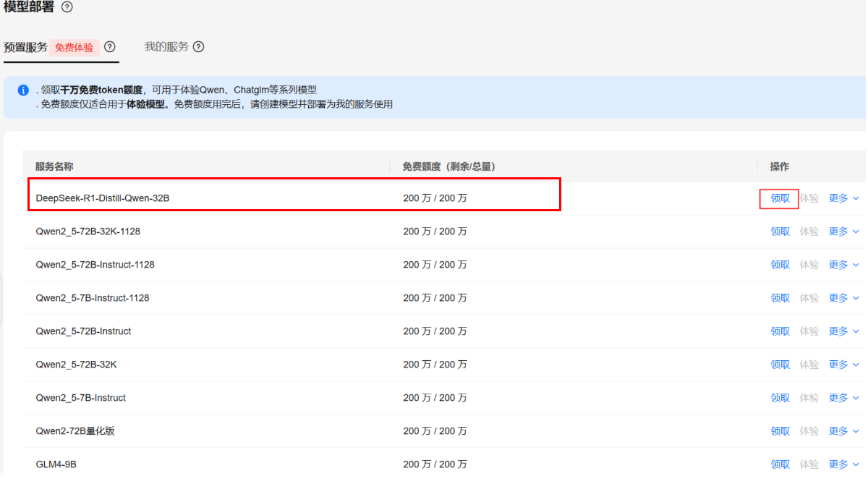Claim quota (领取) for DeepSeek-R1-Distill-Qwen-32B
Image resolution: width=868 pixels, height=484 pixels.
click(780, 198)
